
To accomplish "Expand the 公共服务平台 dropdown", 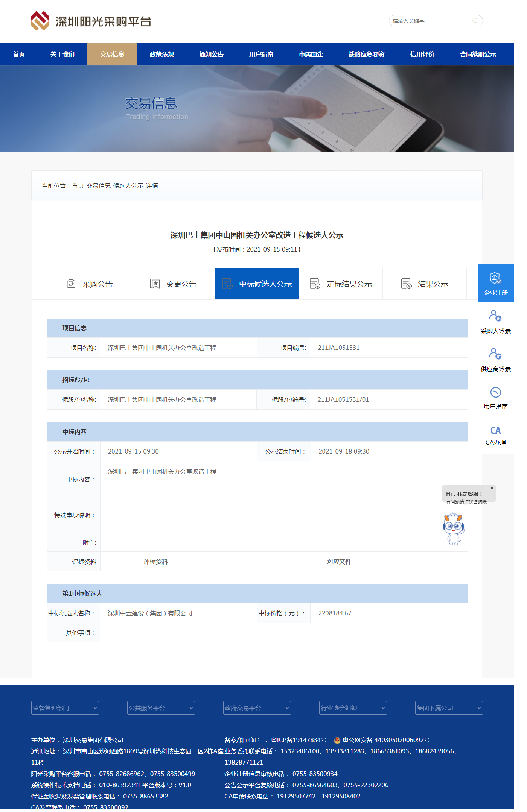I will pyautogui.click(x=161, y=708).
